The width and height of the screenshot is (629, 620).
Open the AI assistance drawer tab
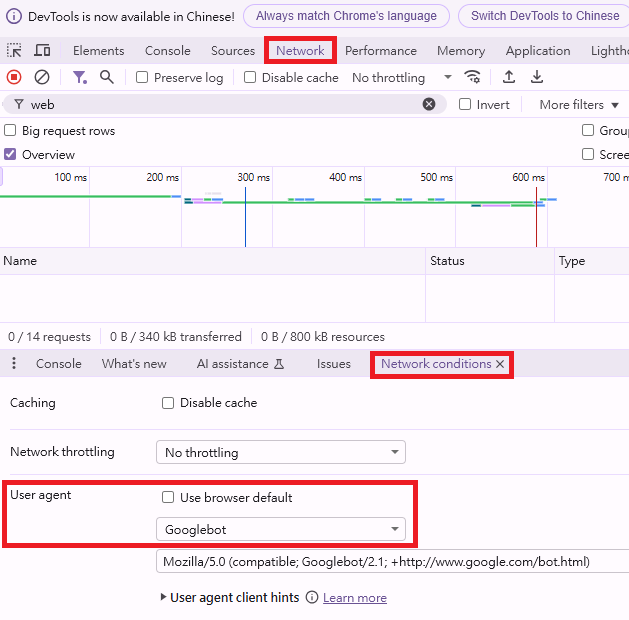pyautogui.click(x=240, y=363)
